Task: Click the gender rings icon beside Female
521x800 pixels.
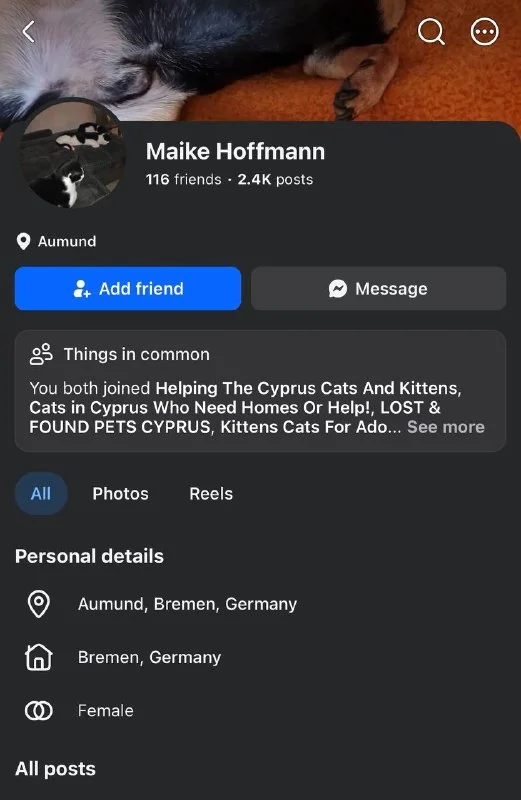Action: click(39, 710)
